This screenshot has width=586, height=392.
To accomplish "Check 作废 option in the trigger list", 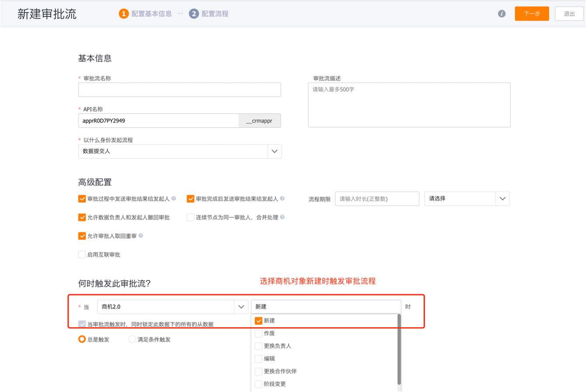I will [x=258, y=333].
